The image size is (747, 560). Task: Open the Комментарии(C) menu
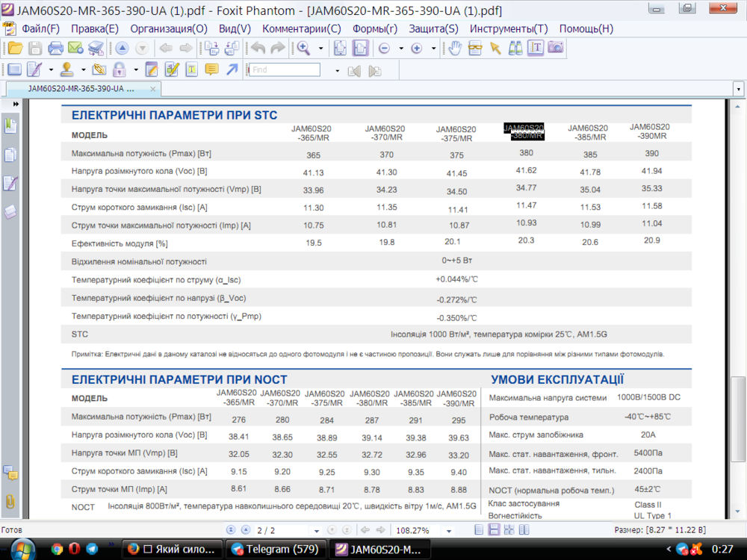click(x=301, y=28)
